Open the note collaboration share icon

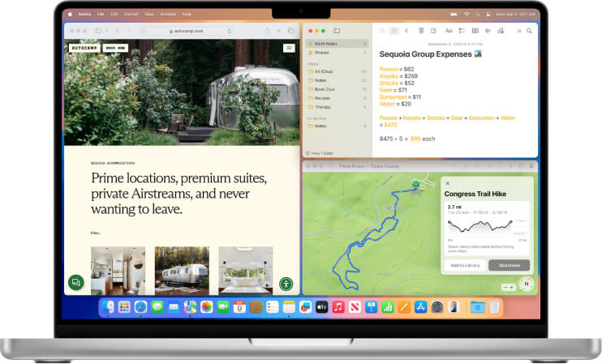501,31
